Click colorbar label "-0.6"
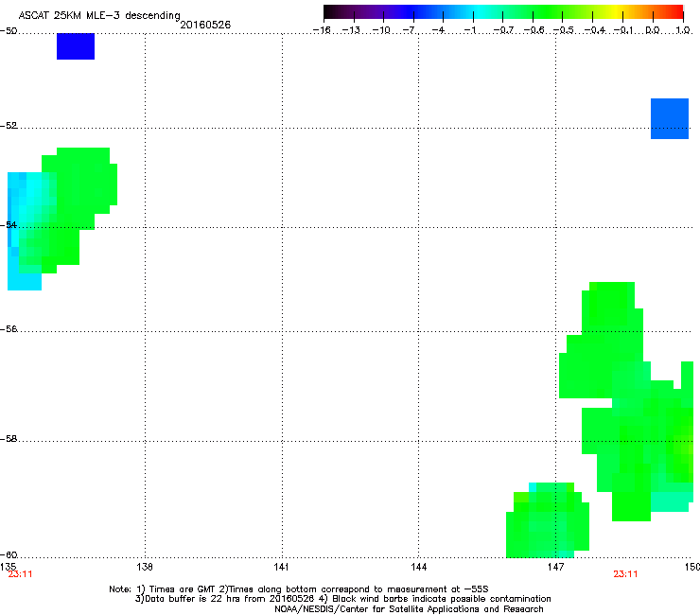The width and height of the screenshot is (700, 615). point(534,30)
